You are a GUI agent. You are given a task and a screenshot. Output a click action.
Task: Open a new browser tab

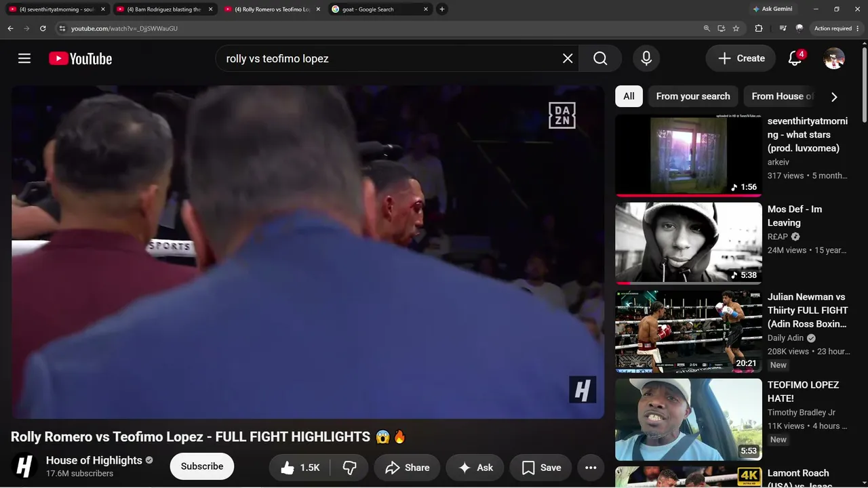pyautogui.click(x=442, y=9)
